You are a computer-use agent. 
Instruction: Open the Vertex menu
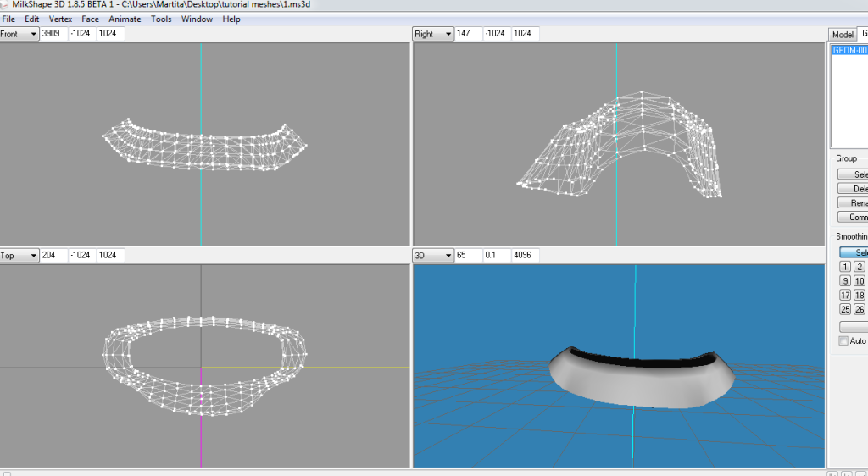click(60, 19)
